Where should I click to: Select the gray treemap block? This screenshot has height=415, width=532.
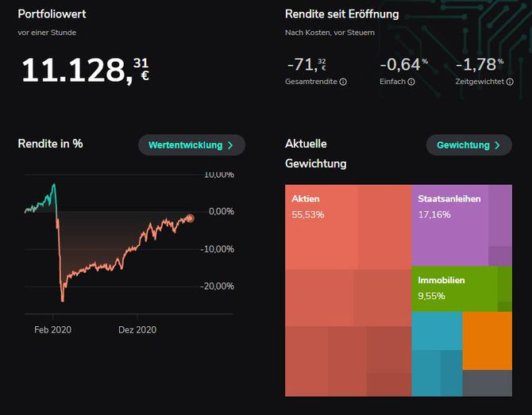pyautogui.click(x=488, y=383)
